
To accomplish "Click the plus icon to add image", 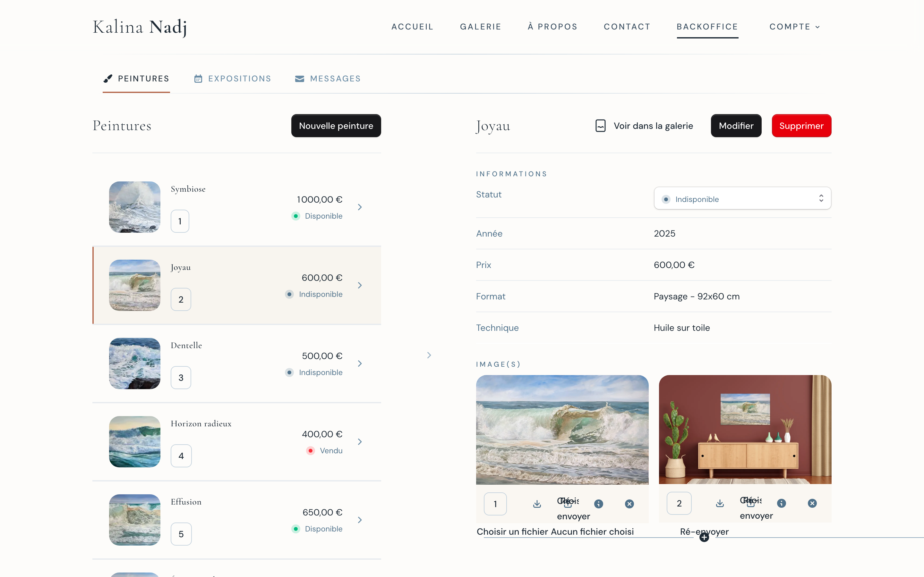I will click(x=704, y=537).
